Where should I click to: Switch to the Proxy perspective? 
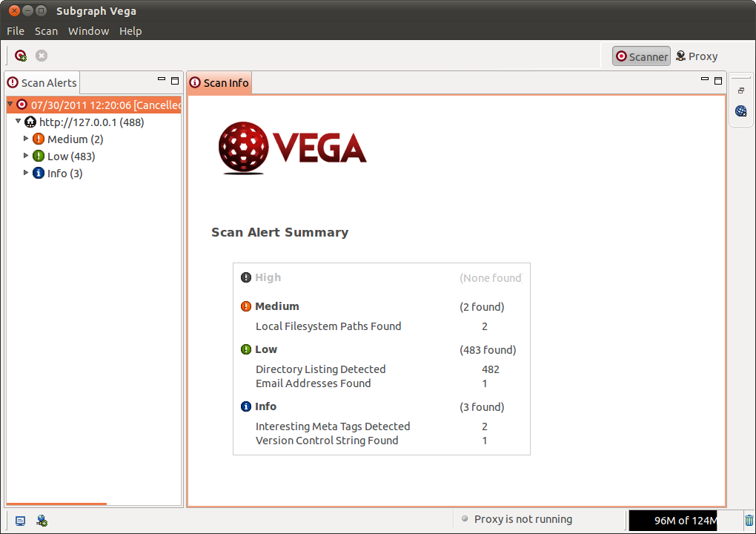point(697,56)
